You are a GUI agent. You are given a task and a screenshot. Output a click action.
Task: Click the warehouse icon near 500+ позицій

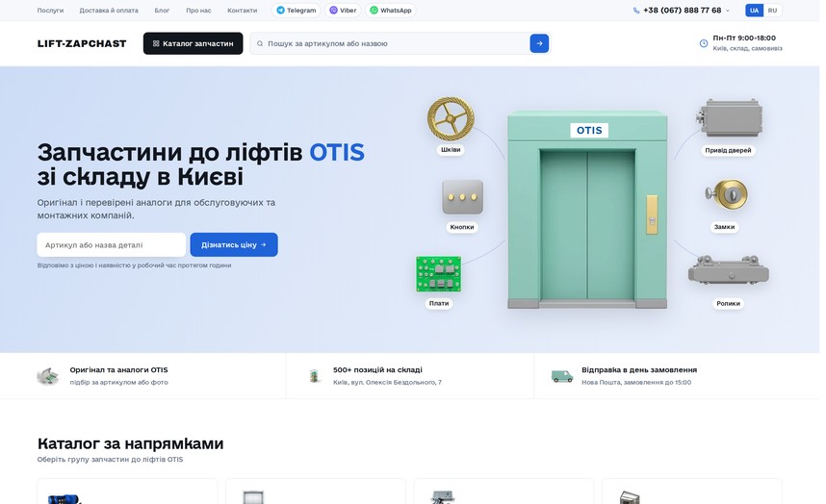[314, 376]
